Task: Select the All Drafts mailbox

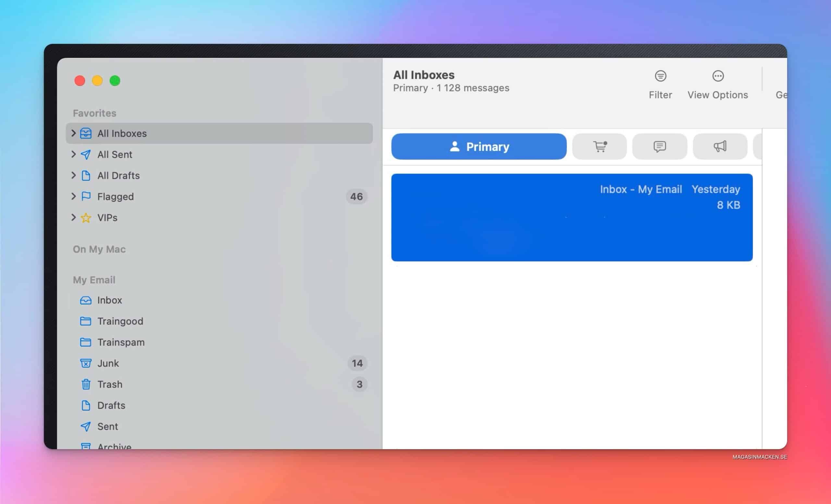Action: tap(219, 175)
